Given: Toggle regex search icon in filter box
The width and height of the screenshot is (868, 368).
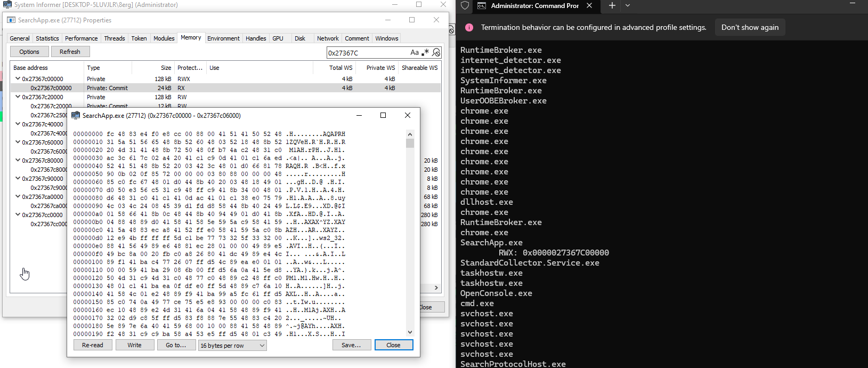Looking at the screenshot, I should [425, 52].
